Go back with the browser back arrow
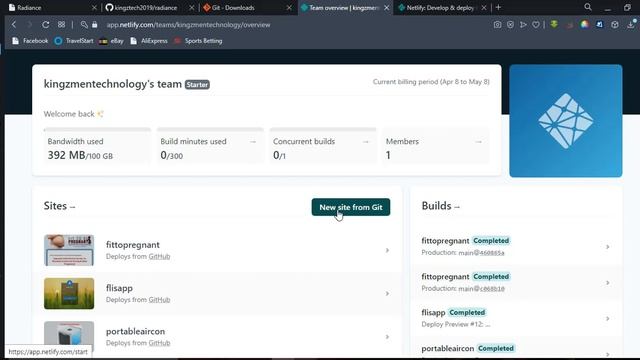Viewport: 640px width, 360px height. click(x=14, y=24)
